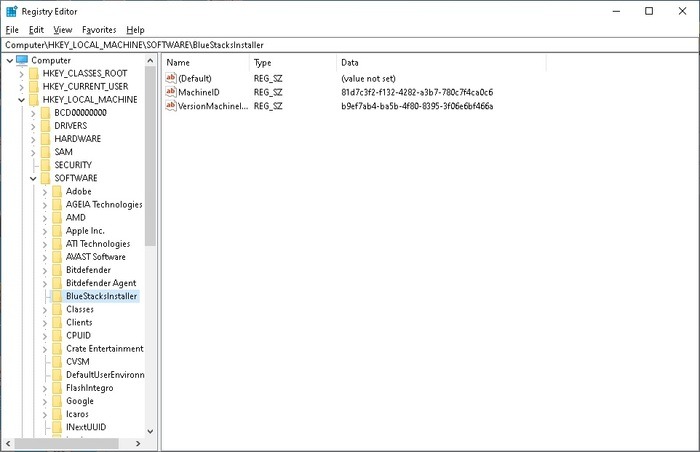
Task: Click the Registry Editor title bar icon
Action: coord(12,11)
